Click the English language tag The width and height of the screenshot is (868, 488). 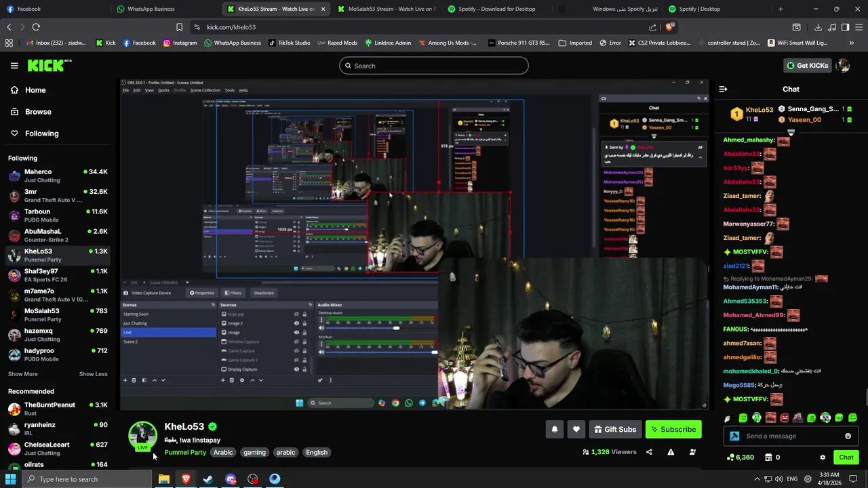click(317, 453)
